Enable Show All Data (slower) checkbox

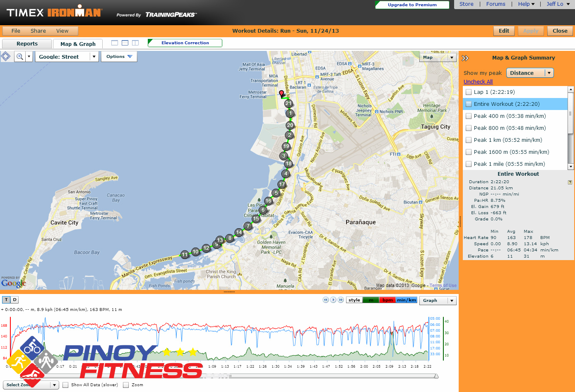coord(65,385)
